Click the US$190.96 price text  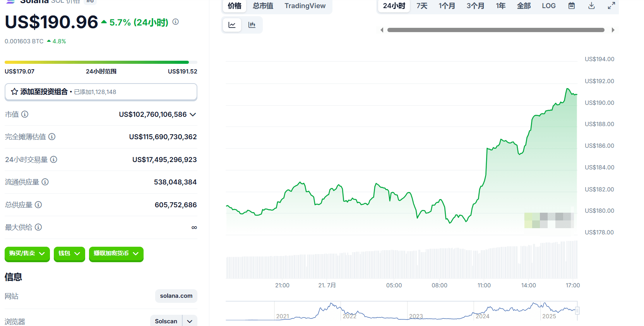tap(51, 22)
